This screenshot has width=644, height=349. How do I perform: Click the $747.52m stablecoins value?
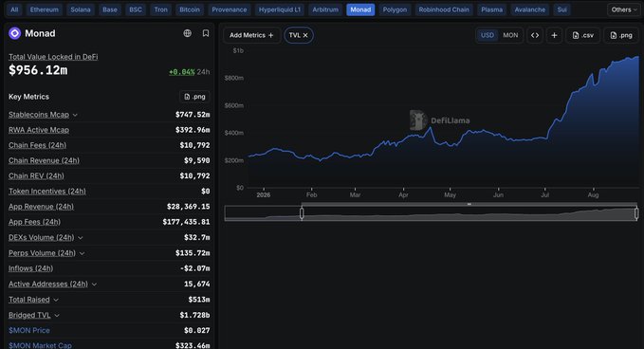coord(193,115)
